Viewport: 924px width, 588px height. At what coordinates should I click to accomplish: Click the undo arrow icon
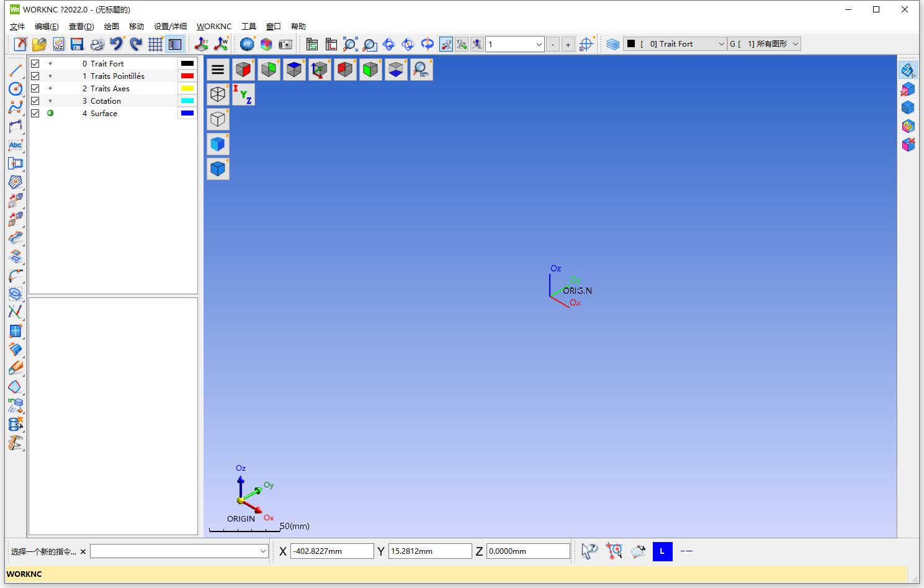click(x=116, y=44)
